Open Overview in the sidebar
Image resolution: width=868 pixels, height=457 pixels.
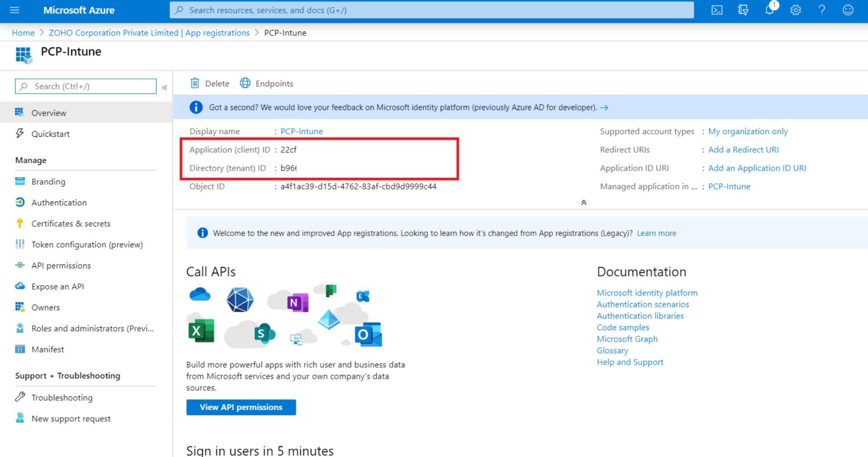click(86, 113)
